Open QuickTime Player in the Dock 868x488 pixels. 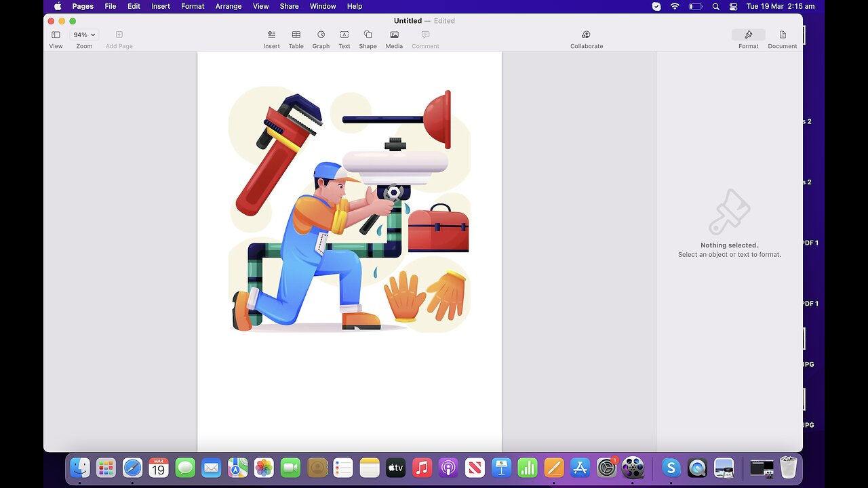tap(697, 468)
